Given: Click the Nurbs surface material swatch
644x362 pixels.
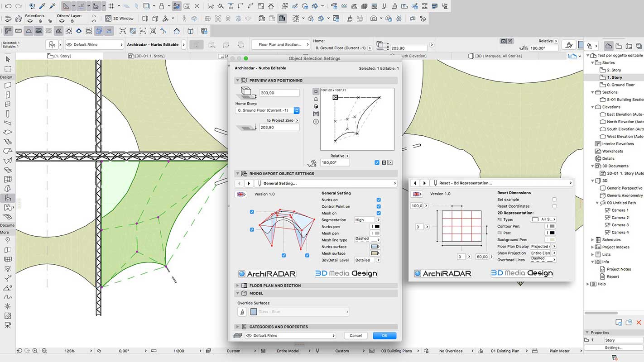Looking at the screenshot, I should pos(375,247).
